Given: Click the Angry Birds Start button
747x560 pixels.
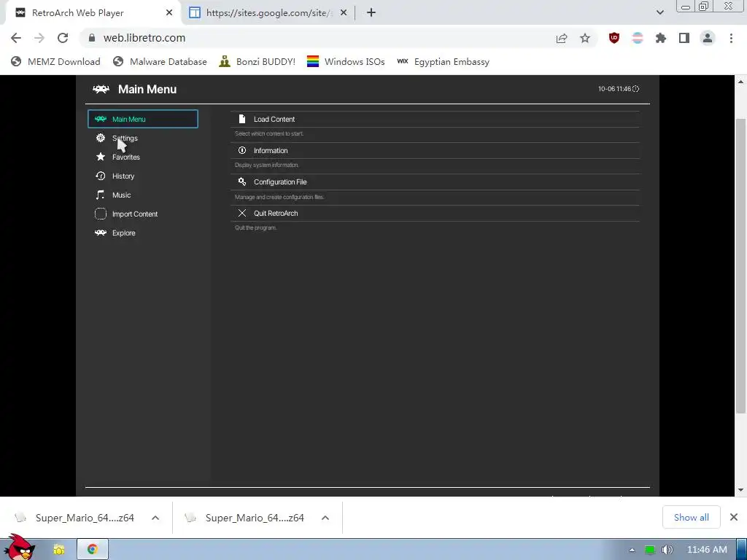Looking at the screenshot, I should click(x=20, y=548).
